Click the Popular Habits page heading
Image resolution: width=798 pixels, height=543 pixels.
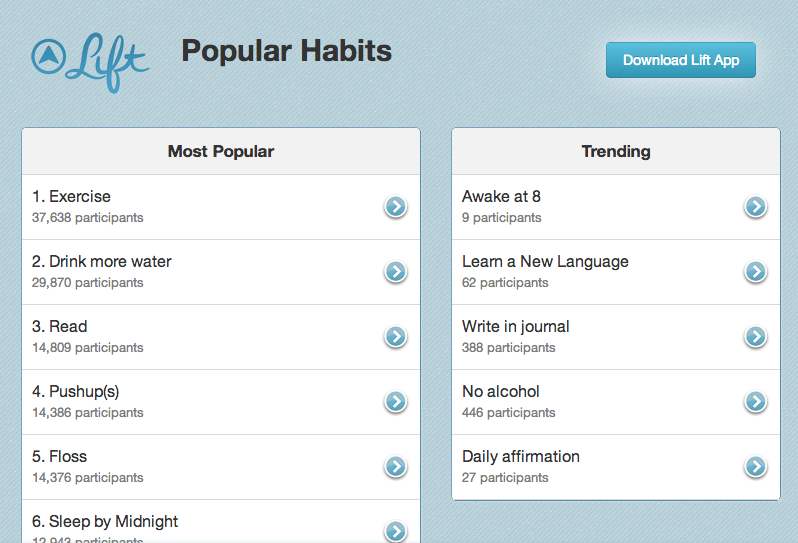click(x=286, y=51)
